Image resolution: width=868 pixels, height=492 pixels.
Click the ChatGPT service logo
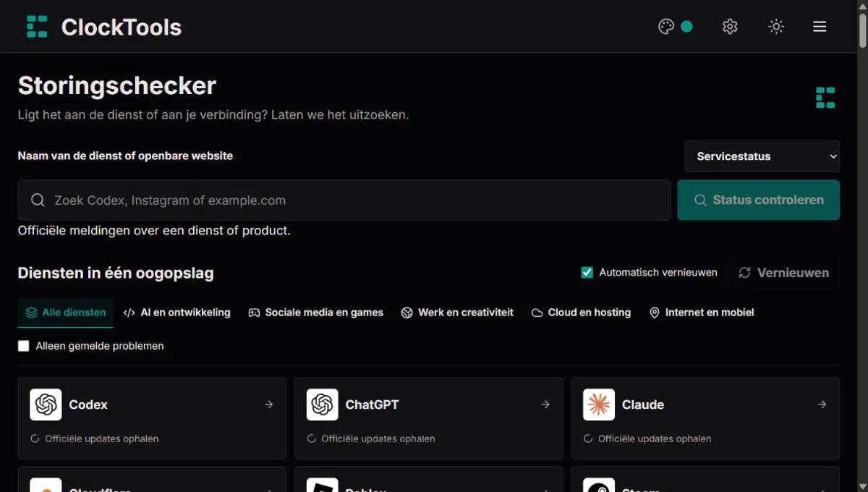click(x=322, y=404)
